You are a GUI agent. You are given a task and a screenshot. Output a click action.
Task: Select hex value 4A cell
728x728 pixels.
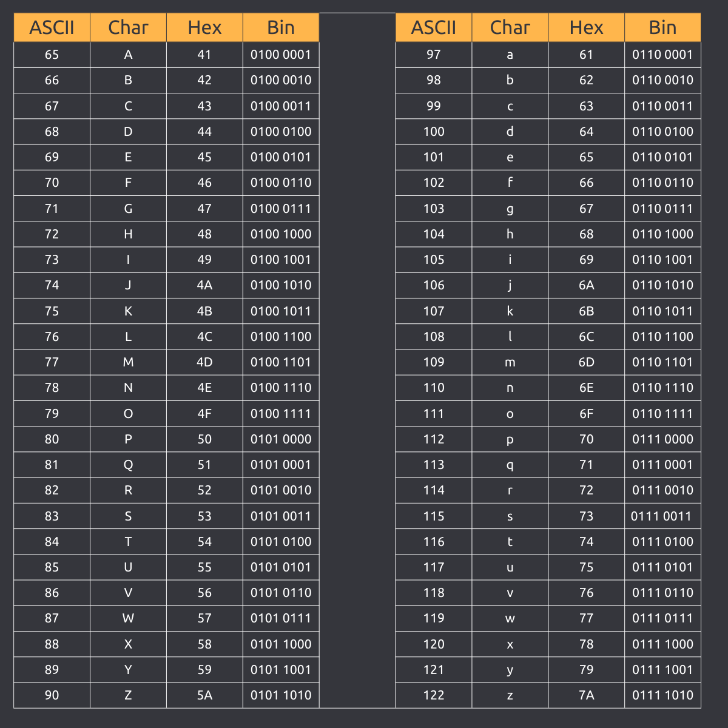pyautogui.click(x=204, y=285)
